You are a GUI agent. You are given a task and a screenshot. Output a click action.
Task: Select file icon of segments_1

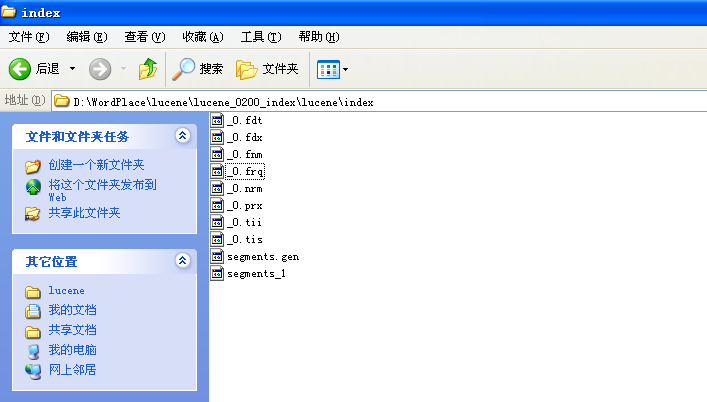(217, 274)
